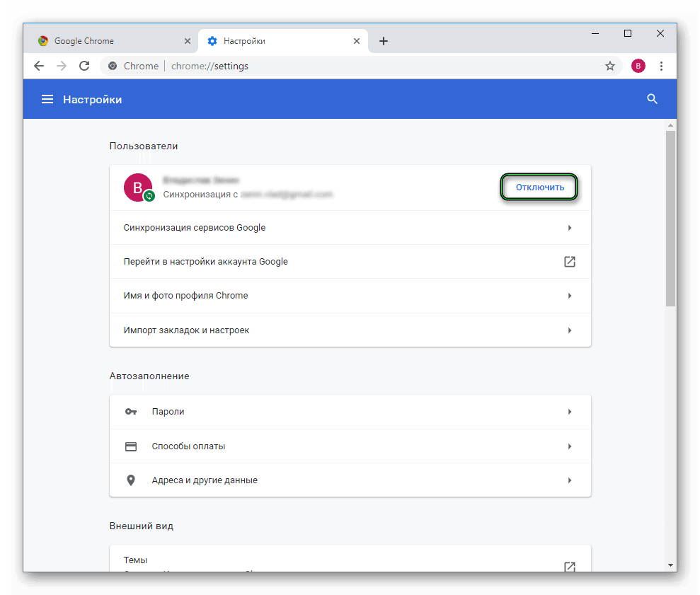Go back with the browser back arrow
700x595 pixels.
pyautogui.click(x=39, y=66)
